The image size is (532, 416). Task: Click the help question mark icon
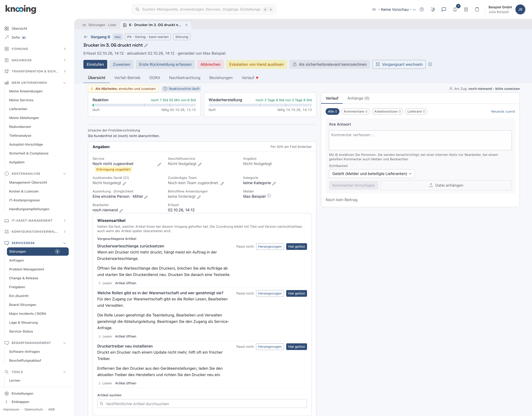pos(422,10)
